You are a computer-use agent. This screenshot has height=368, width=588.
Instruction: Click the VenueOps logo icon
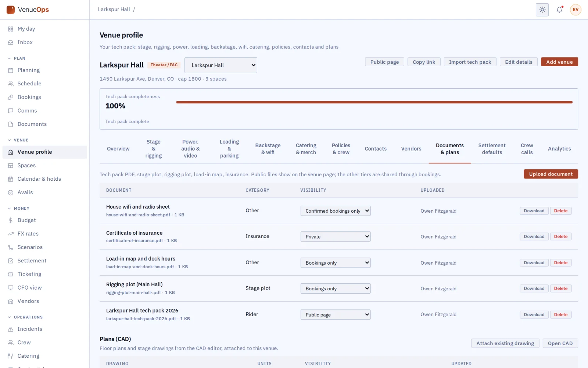click(x=11, y=10)
